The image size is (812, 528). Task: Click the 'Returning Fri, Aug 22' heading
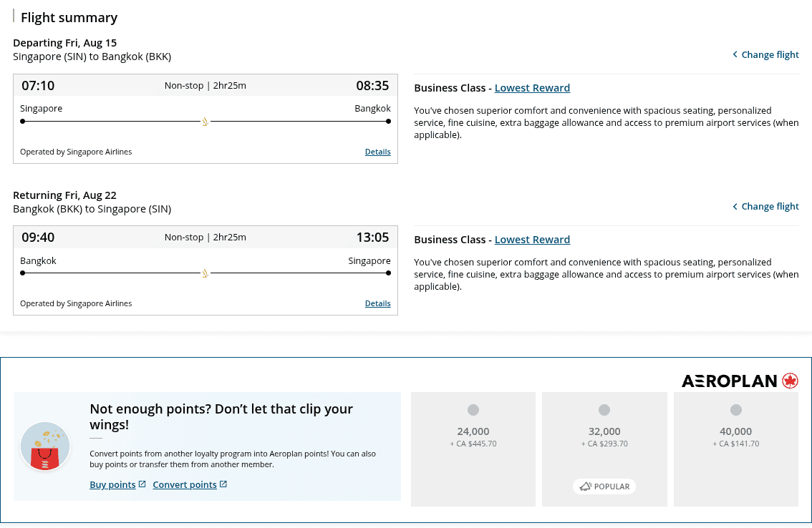(64, 195)
